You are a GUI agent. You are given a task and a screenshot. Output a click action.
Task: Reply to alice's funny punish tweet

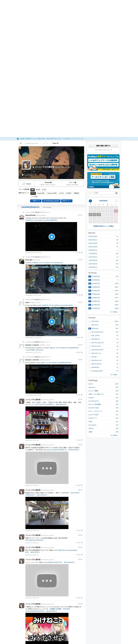pyautogui.click(x=77, y=337)
